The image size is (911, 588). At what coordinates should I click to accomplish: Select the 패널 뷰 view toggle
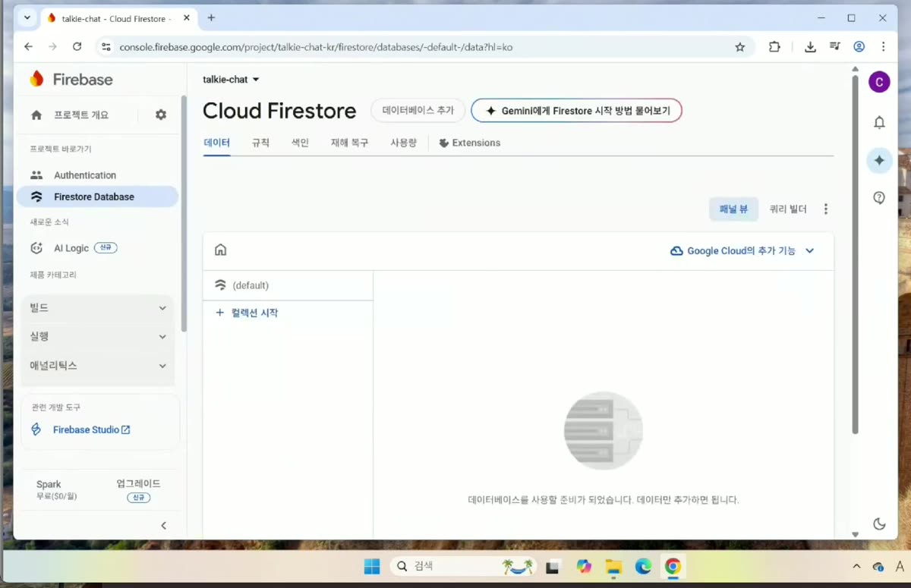pyautogui.click(x=733, y=209)
